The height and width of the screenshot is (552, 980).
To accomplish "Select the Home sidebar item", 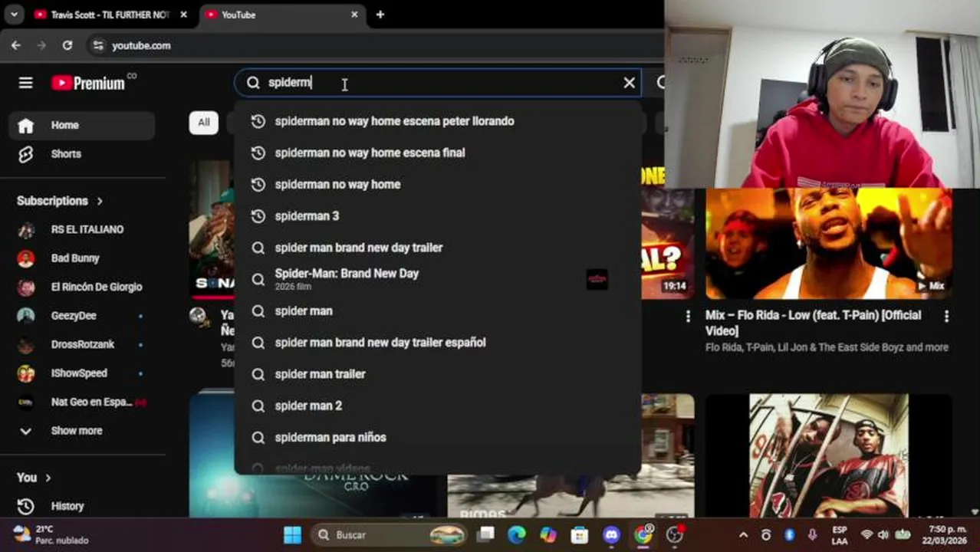I will click(81, 125).
